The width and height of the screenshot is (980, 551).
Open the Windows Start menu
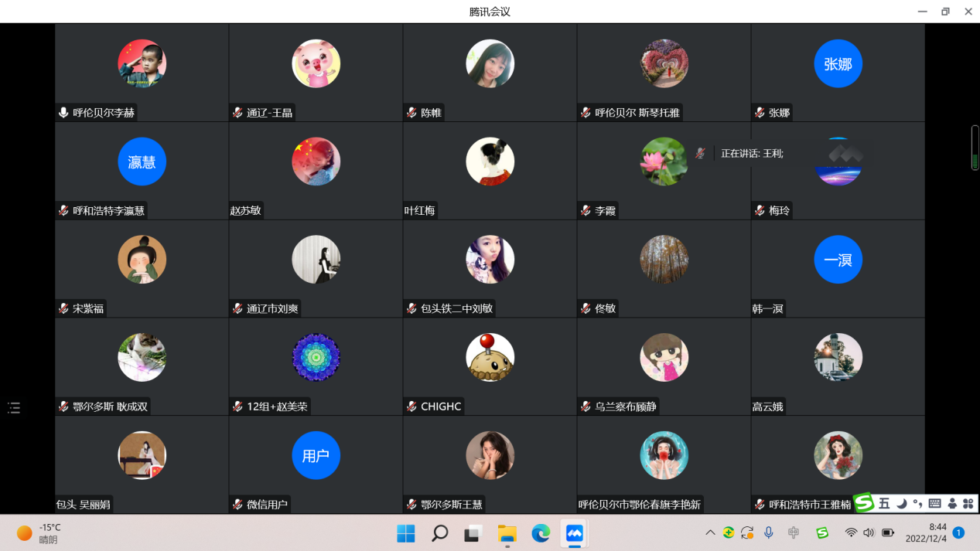coord(405,533)
